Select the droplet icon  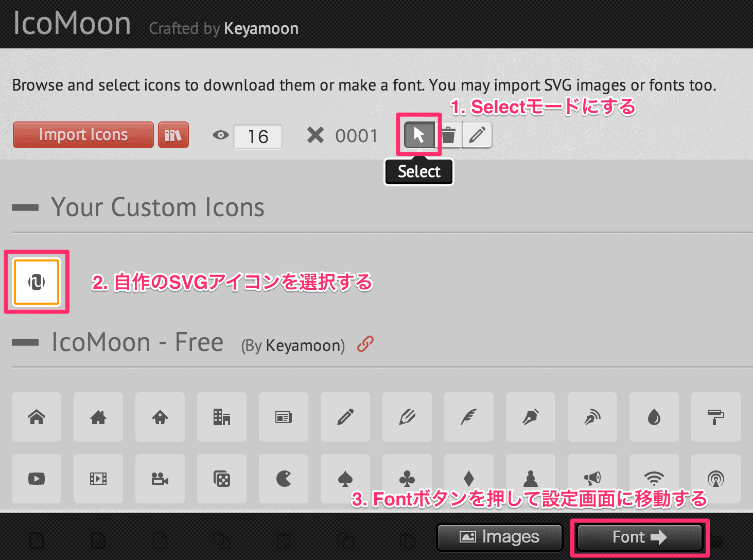point(654,417)
